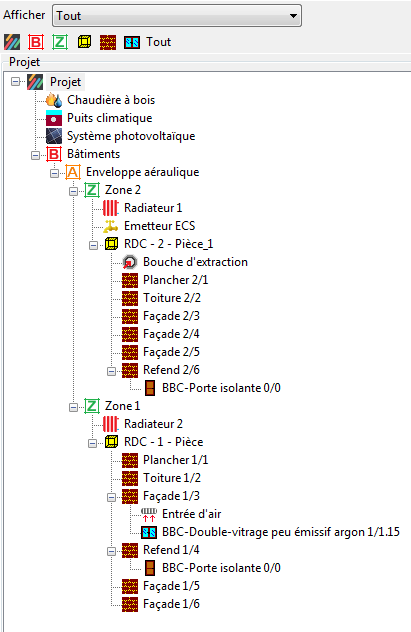This screenshot has height=632, width=411.
Task: Select the Système photovoltaïque panel icon
Action: 54,136
